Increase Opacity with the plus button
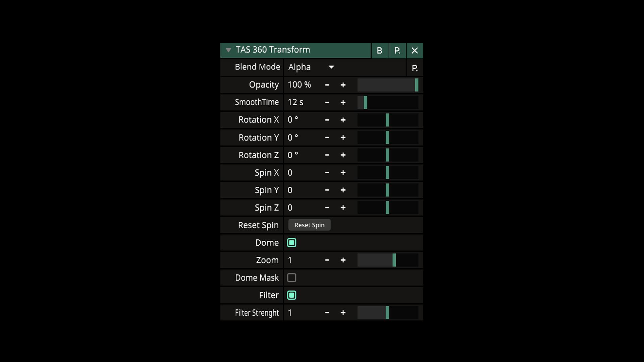The width and height of the screenshot is (644, 362). coord(343,85)
